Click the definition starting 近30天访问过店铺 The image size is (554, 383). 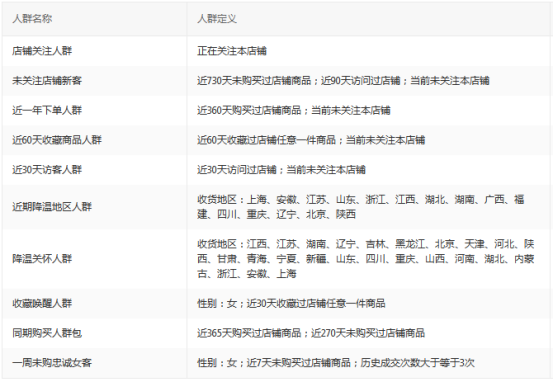click(281, 170)
